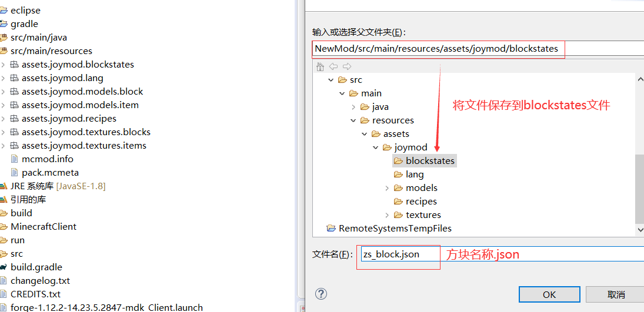
Task: Select JRE 系统库 entry in explorer
Action: click(58, 186)
